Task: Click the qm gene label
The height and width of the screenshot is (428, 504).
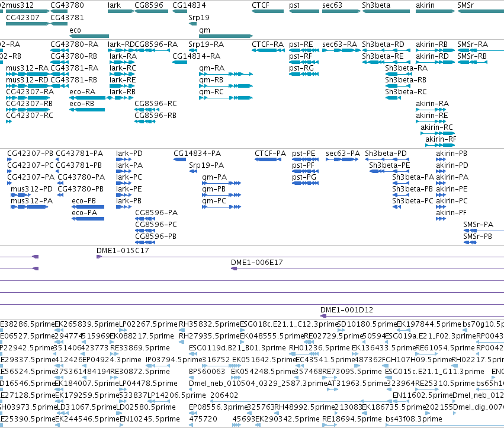Action: tap(204, 30)
